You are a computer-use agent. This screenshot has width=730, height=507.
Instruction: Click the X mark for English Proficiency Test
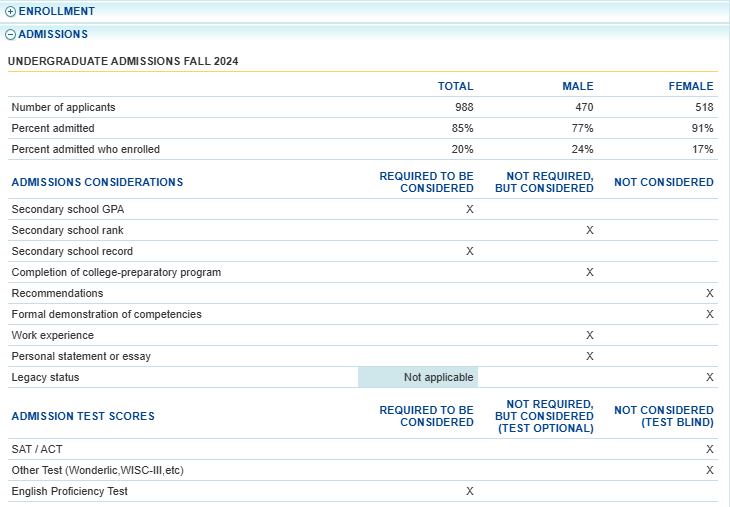470,491
